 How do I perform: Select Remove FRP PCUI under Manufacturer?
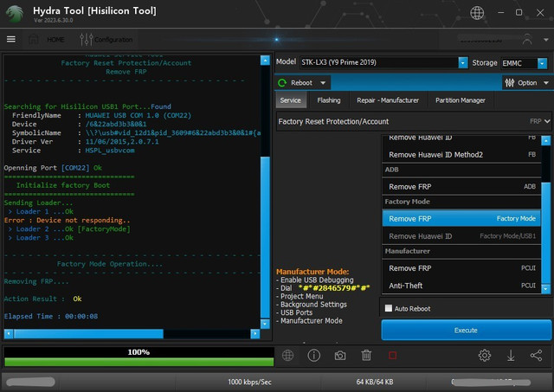461,268
